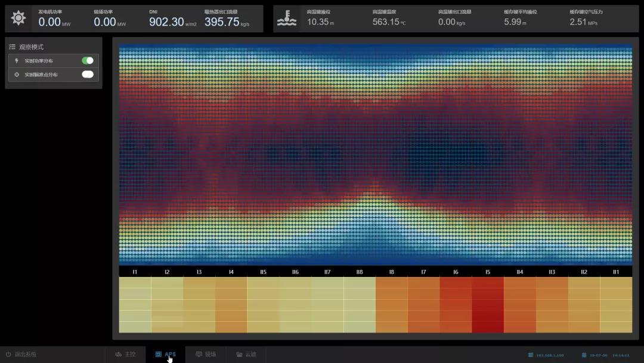Click the server IP address icon in status bar
Image resolution: width=644 pixels, height=363 pixels.
[531, 355]
